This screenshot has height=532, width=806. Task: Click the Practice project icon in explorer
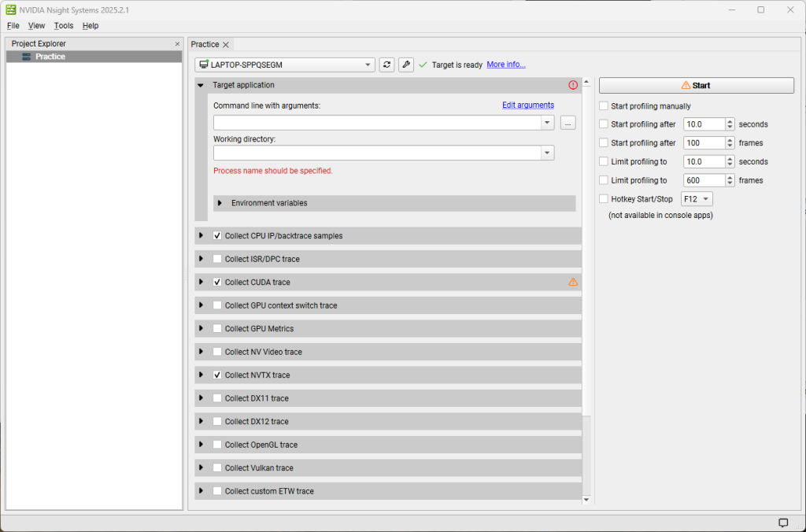(x=27, y=57)
